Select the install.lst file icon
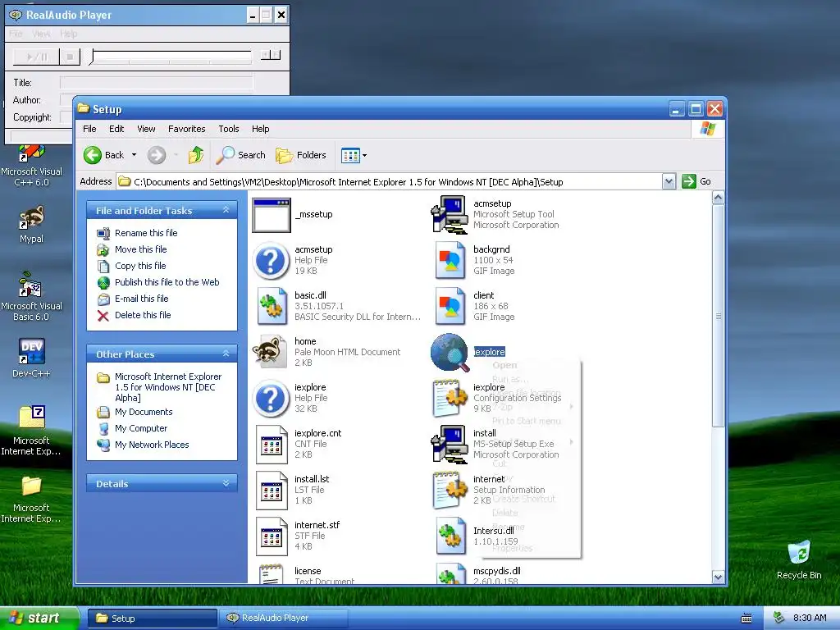Viewport: 840px width, 630px height. coord(272,491)
